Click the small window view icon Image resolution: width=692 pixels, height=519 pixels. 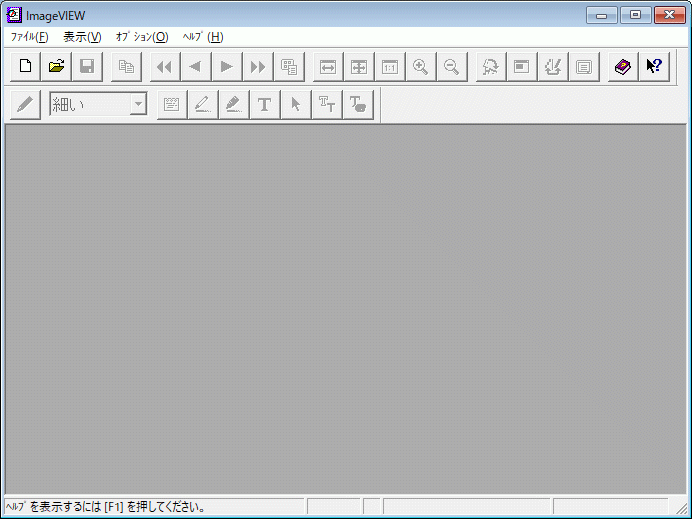click(522, 67)
